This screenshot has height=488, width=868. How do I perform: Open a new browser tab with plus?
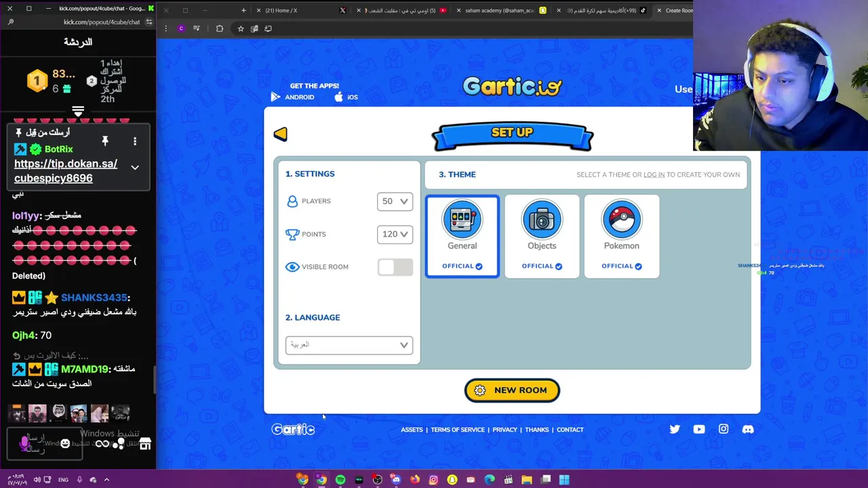pos(243,10)
